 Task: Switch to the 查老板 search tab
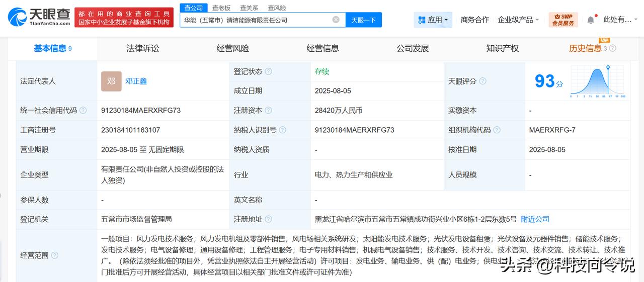click(x=221, y=8)
